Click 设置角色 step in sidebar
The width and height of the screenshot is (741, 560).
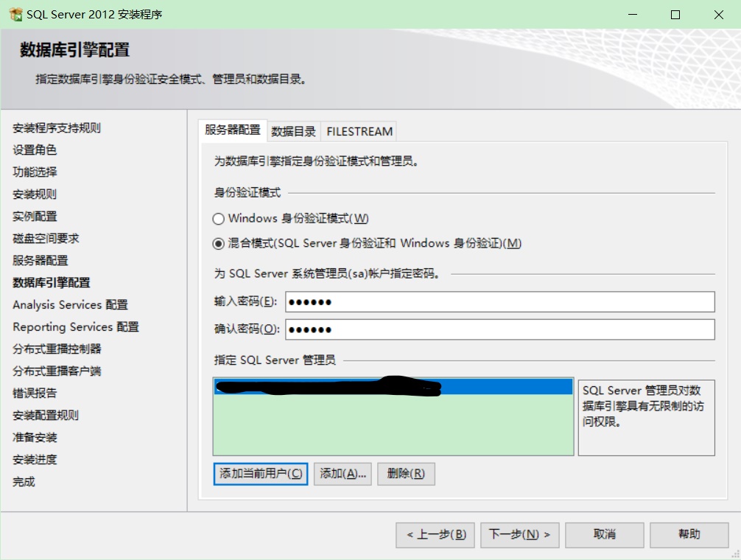35,150
